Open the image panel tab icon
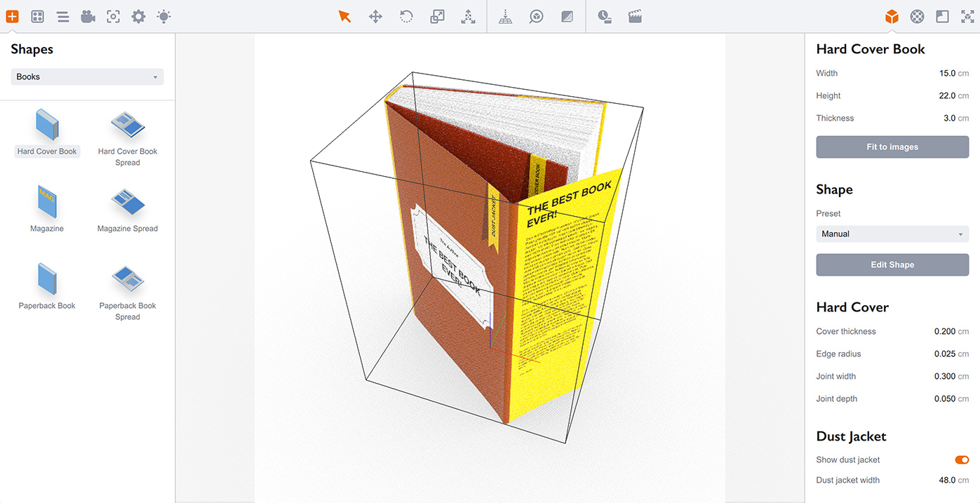Image resolution: width=980 pixels, height=503 pixels. click(x=942, y=16)
